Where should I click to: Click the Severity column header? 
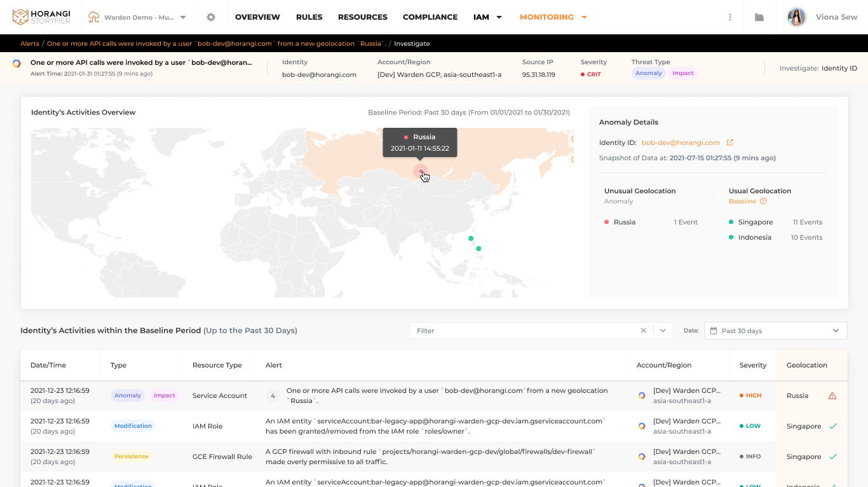(x=753, y=365)
